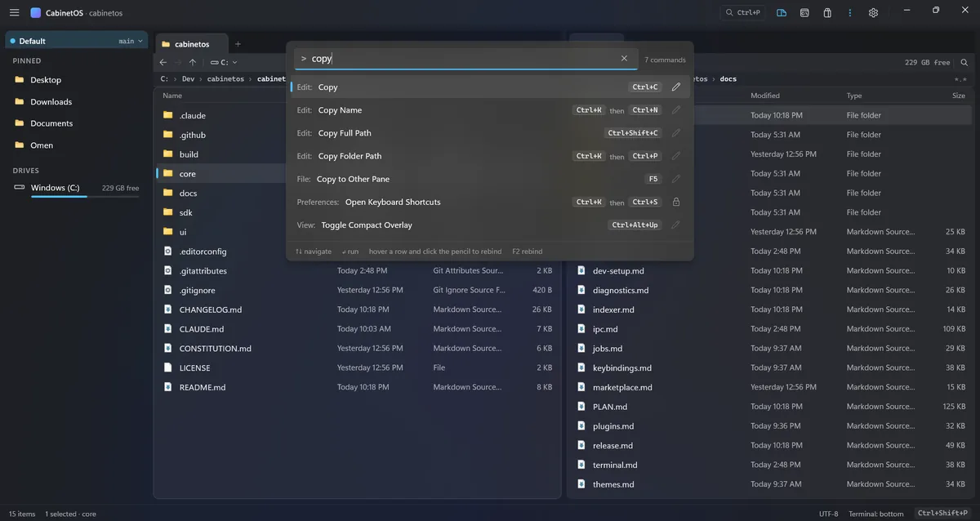
Task: Click the pencil for Copy Full Path
Action: click(x=676, y=133)
